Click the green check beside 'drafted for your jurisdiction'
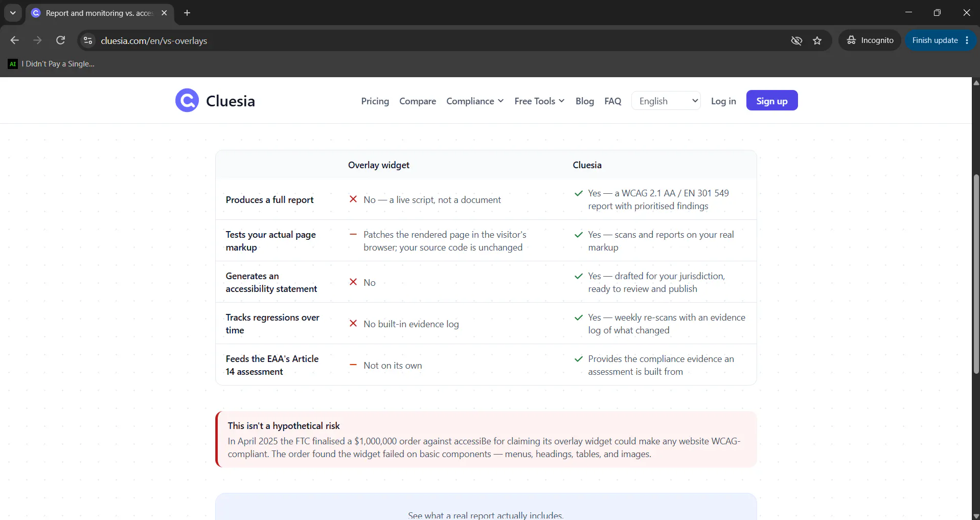The width and height of the screenshot is (980, 520). pos(579,276)
